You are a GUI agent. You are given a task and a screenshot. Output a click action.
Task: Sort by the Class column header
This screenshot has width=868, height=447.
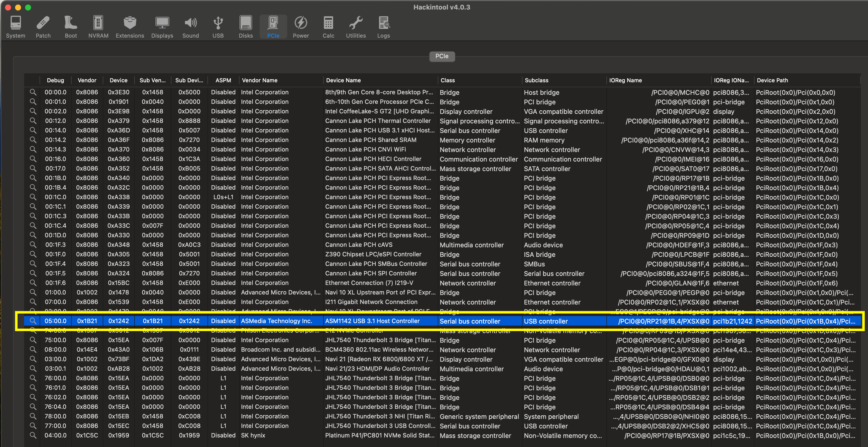tap(480, 80)
